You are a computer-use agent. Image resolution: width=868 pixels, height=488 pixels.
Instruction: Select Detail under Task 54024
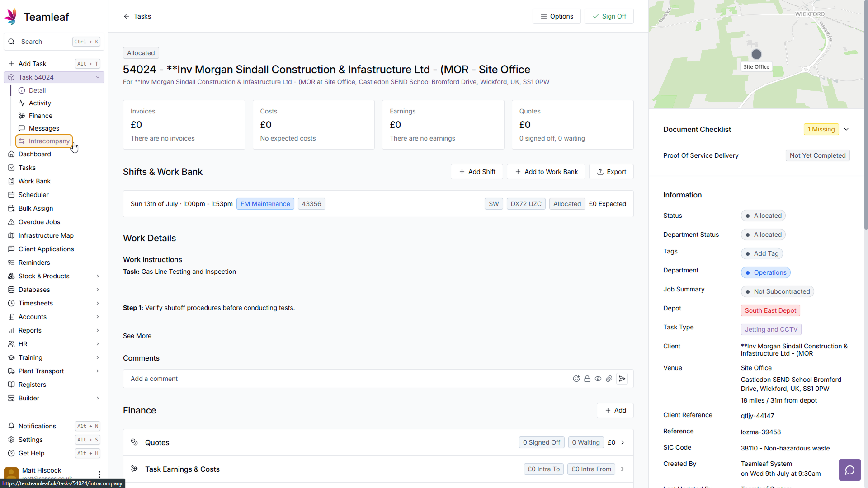click(x=37, y=90)
